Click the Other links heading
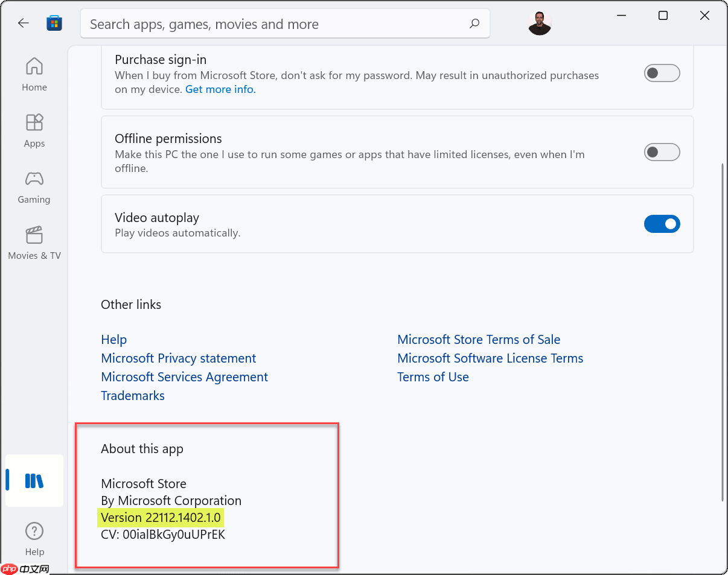The height and width of the screenshot is (575, 728). point(131,305)
